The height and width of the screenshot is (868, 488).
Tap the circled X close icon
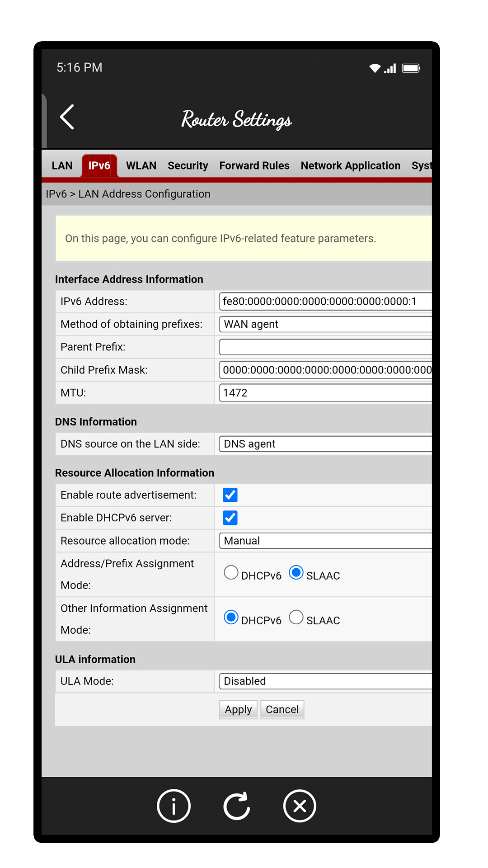[x=300, y=806]
